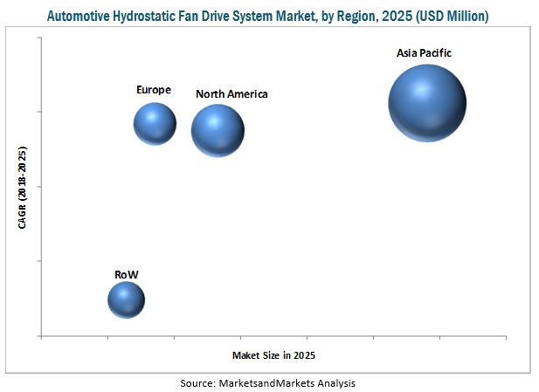Click the rightmost tick mark on x-axis
Viewport: 539px width, 392px height.
point(506,337)
